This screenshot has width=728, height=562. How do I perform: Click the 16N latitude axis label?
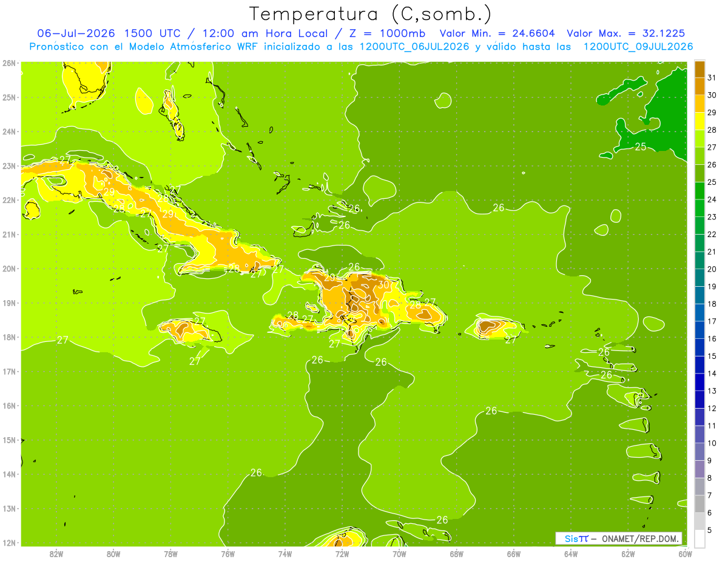pos(9,406)
